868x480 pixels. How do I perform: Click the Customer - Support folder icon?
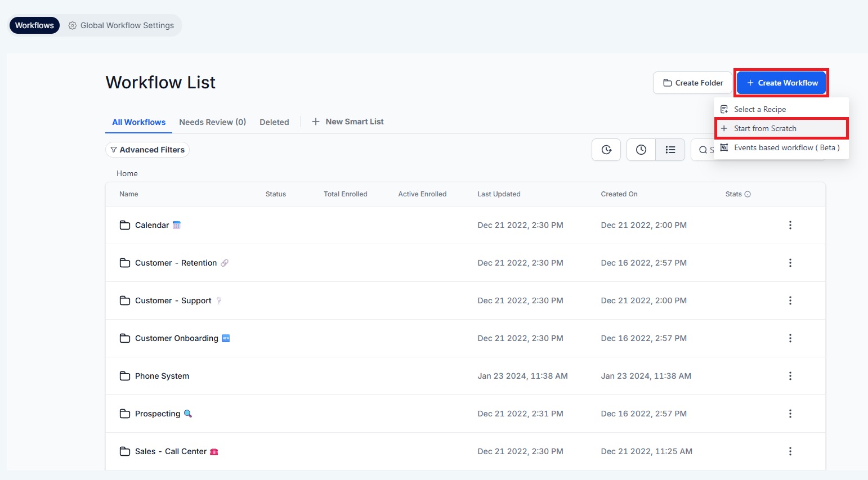(125, 300)
